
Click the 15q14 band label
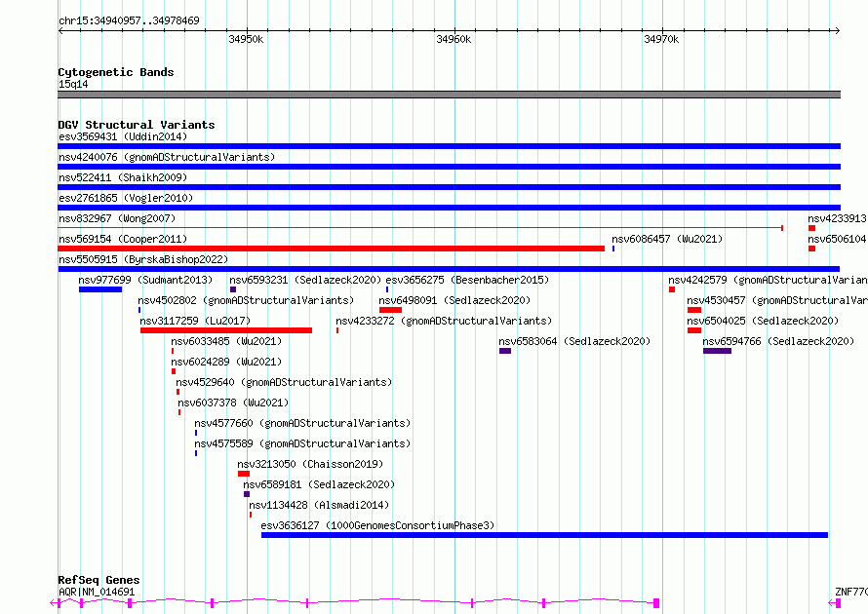[x=73, y=84]
